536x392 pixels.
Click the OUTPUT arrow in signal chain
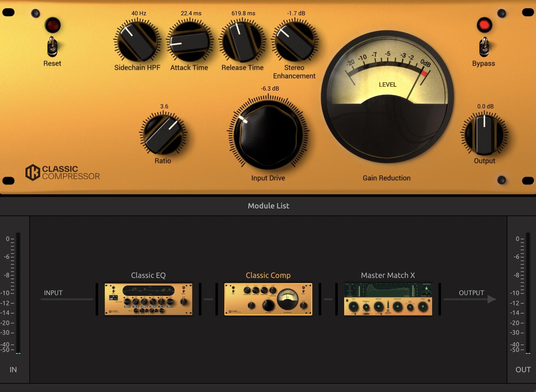[x=470, y=299]
